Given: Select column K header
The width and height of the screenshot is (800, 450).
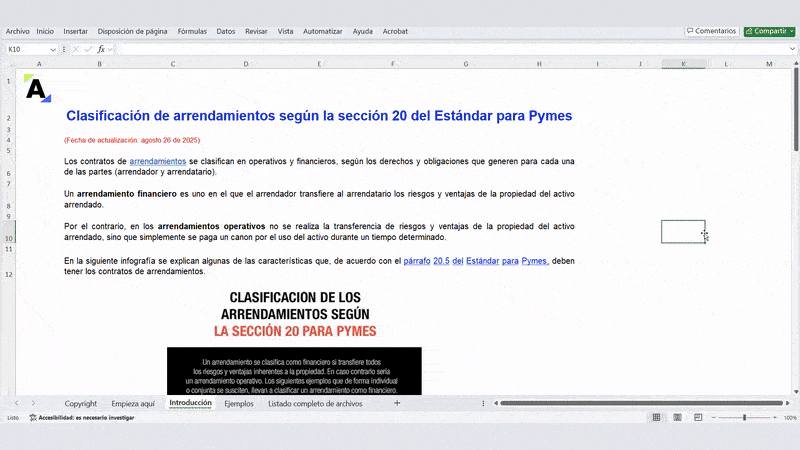Looking at the screenshot, I should click(683, 64).
